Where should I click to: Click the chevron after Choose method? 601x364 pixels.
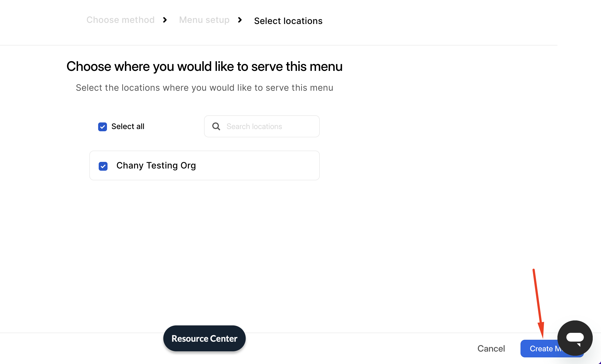(165, 20)
